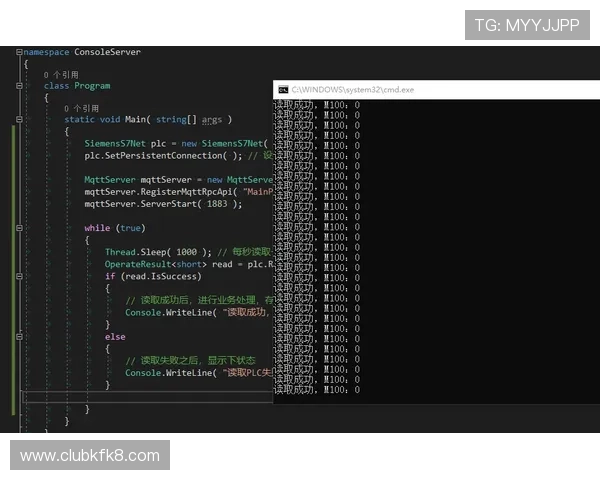Click the references CodeLens above class Program

pos(60,75)
